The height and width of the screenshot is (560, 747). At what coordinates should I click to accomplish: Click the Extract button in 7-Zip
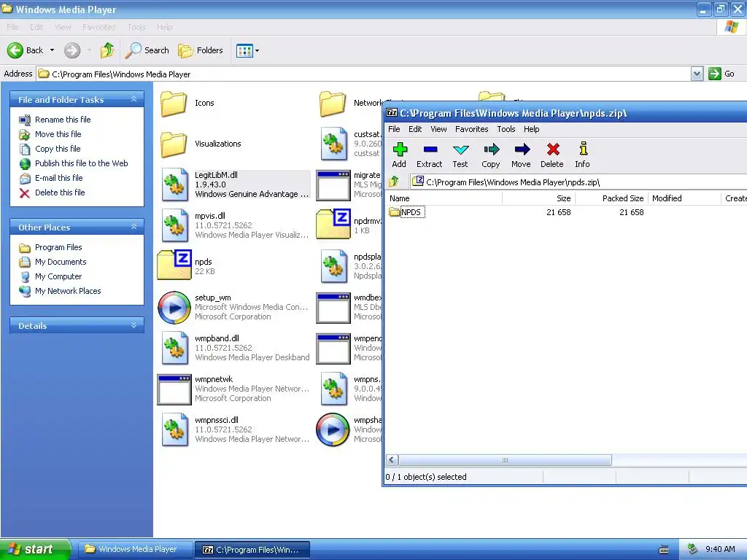click(x=429, y=155)
